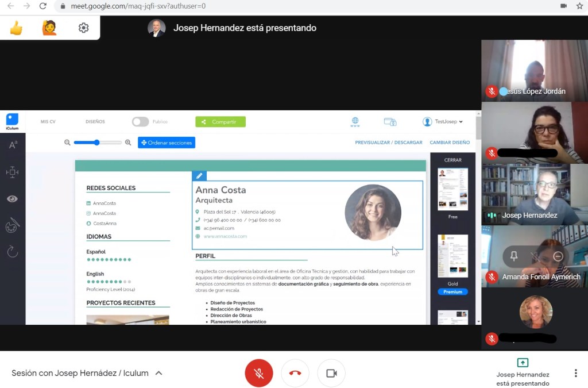Image resolution: width=588 pixels, height=388 pixels.
Task: Expand the session details chevron
Action: 159,373
